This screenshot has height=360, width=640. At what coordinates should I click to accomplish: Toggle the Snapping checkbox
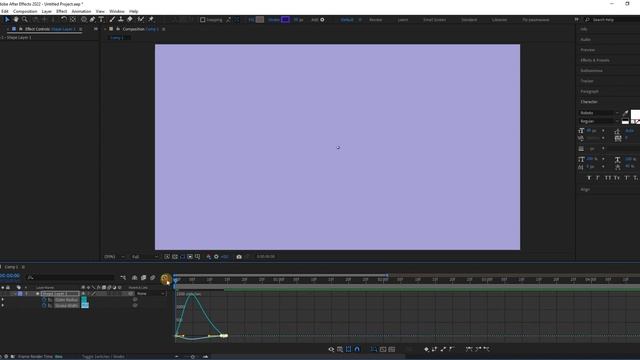(202, 20)
